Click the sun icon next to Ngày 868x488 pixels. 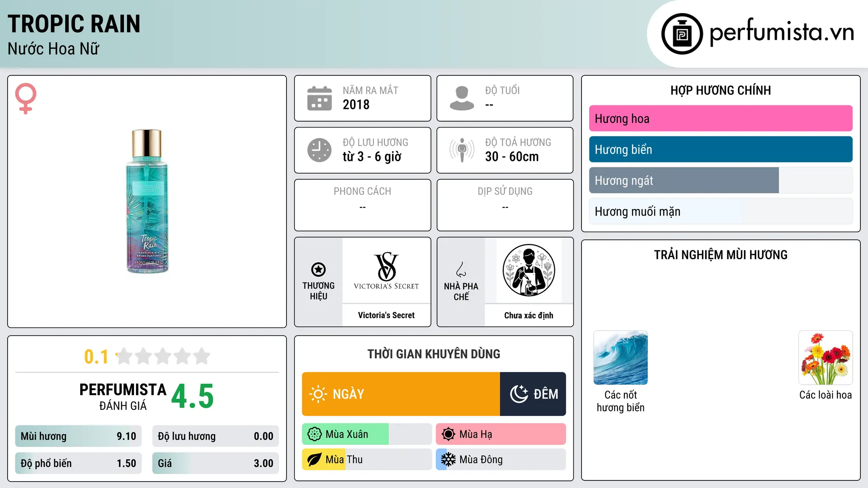click(318, 394)
